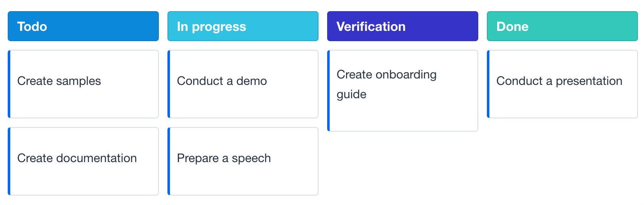Click empty area under Conduct a presentation card
This screenshot has height=205, width=644.
(562, 159)
